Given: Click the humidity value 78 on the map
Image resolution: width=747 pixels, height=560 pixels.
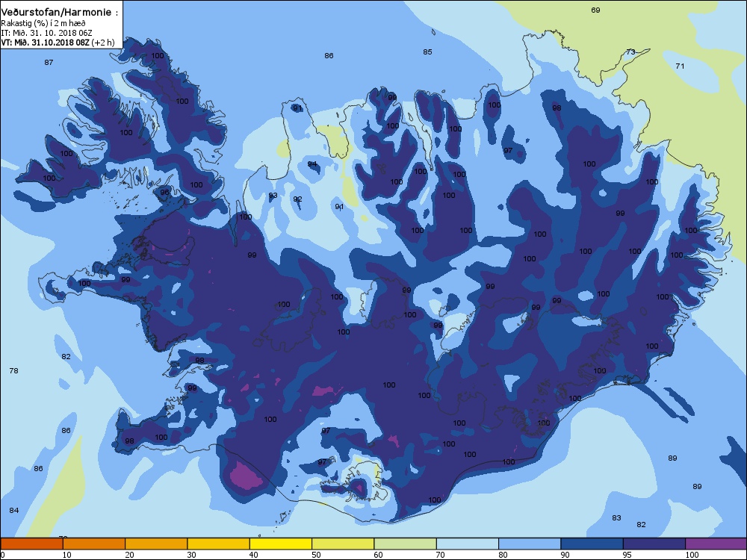Looking at the screenshot, I should 13,370.
